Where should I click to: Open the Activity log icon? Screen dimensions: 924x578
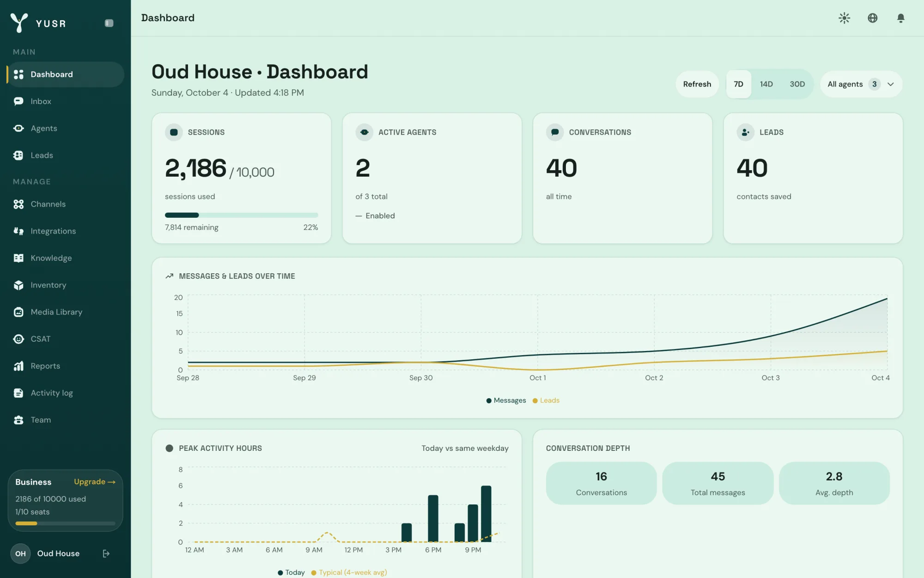(18, 393)
